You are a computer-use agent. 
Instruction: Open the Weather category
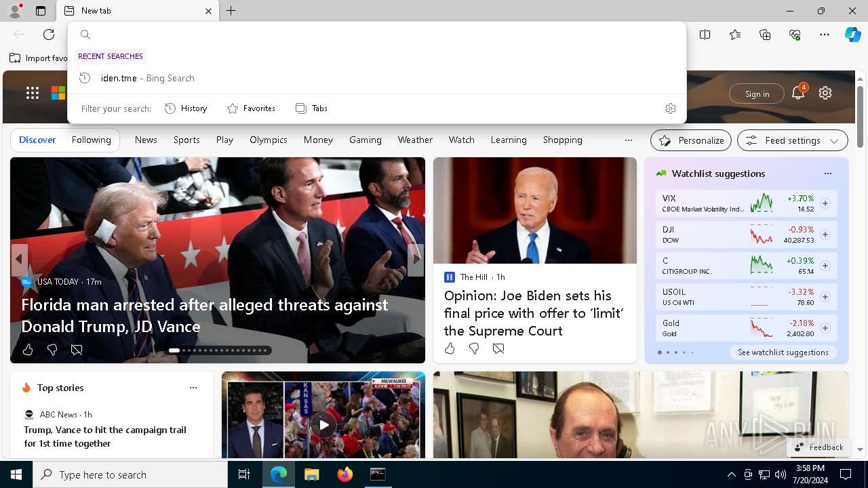click(415, 140)
